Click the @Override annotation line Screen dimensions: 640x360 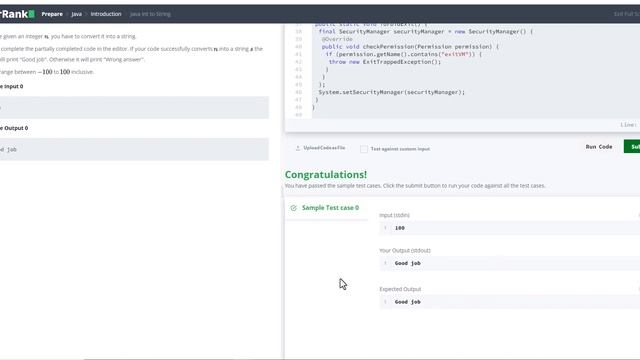(x=337, y=39)
